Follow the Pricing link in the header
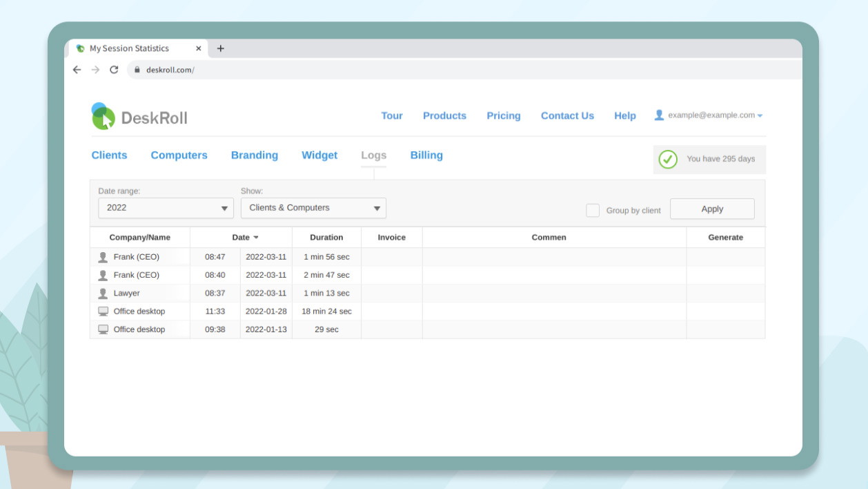This screenshot has width=868, height=489. pyautogui.click(x=503, y=116)
